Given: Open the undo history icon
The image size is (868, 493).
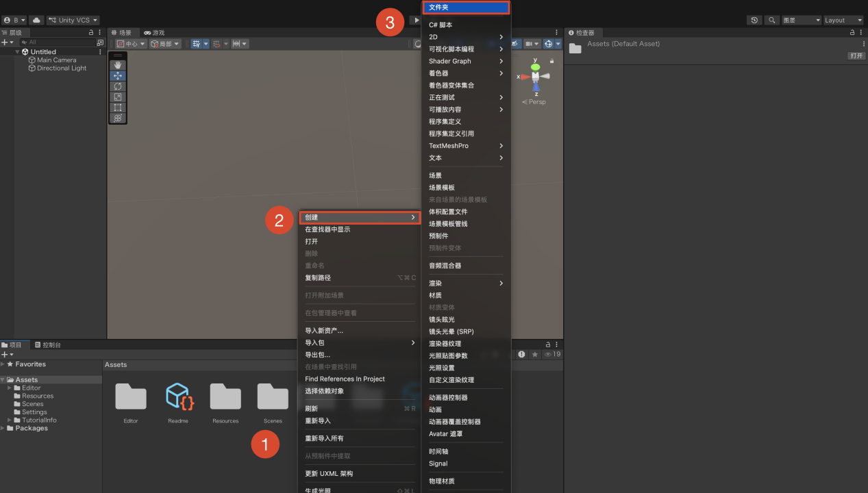Looking at the screenshot, I should click(x=754, y=20).
